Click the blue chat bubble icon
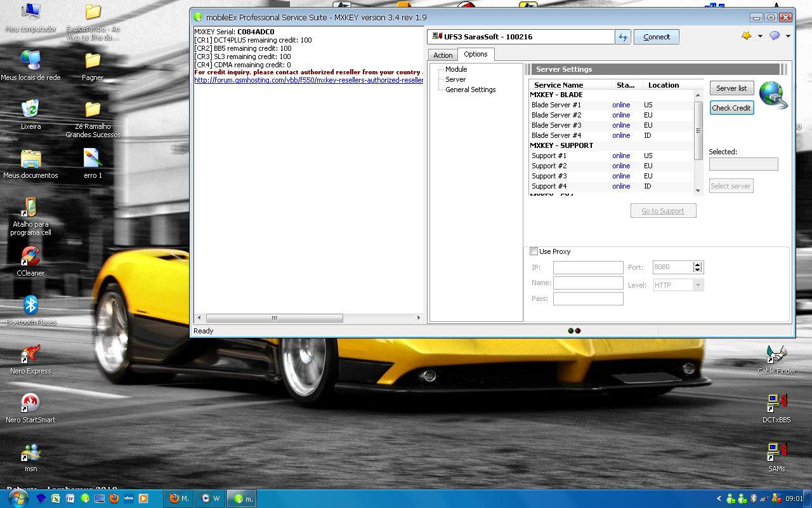812x508 pixels. point(775,36)
